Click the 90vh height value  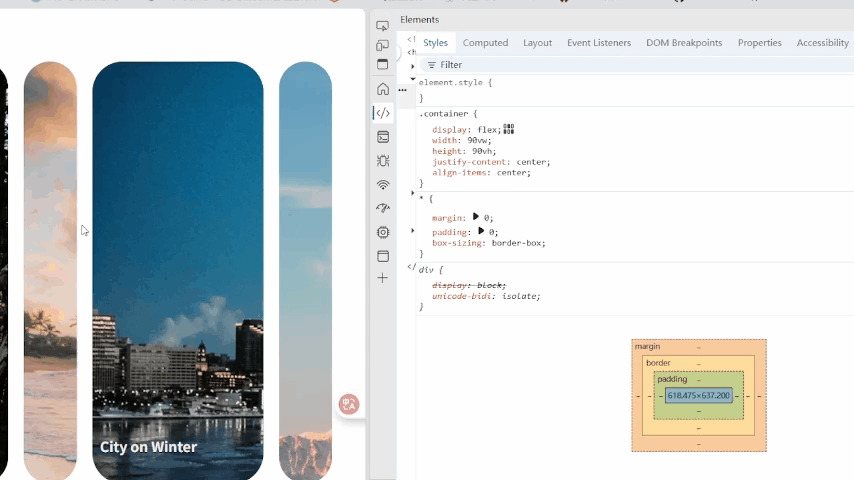(x=479, y=151)
